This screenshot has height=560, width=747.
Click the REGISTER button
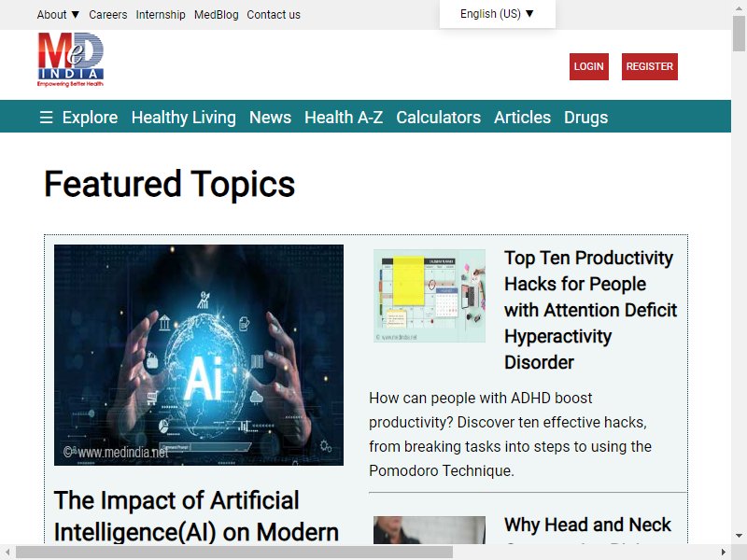tap(649, 66)
